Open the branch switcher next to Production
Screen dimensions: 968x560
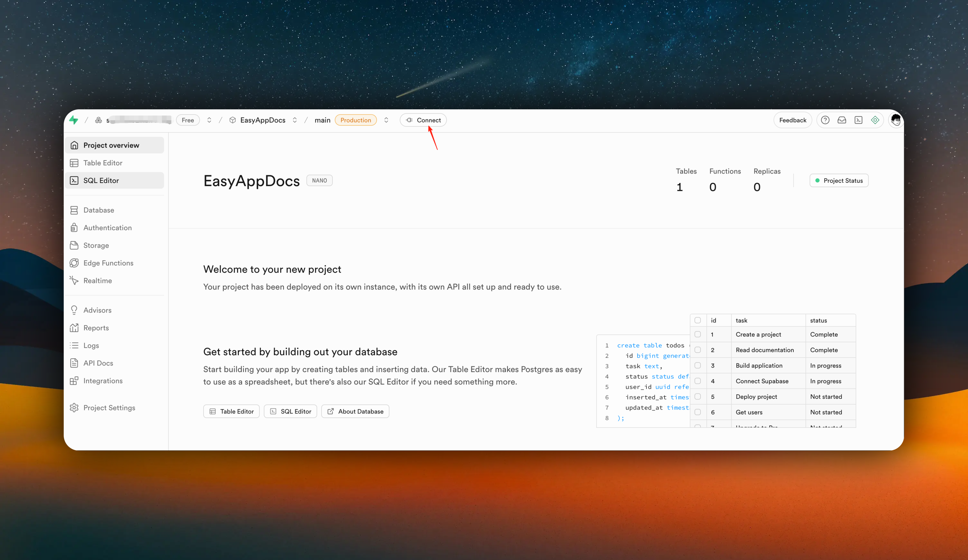coord(386,120)
